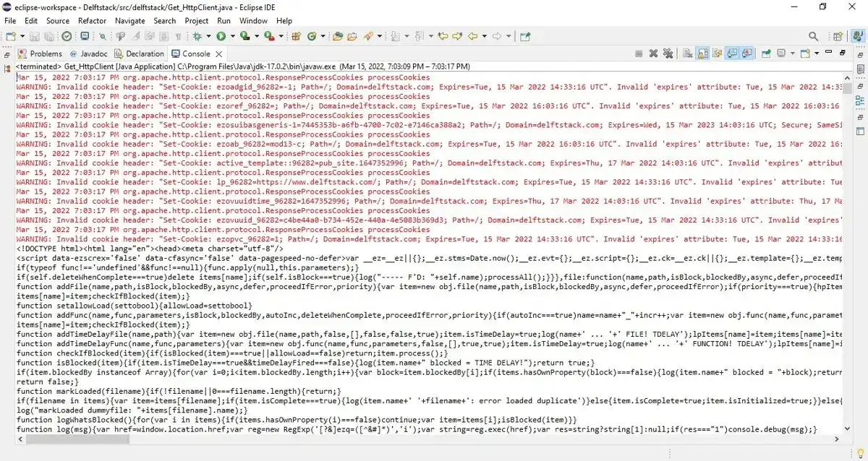Switch to the Javadoc tab
868x461 pixels.
pos(90,53)
